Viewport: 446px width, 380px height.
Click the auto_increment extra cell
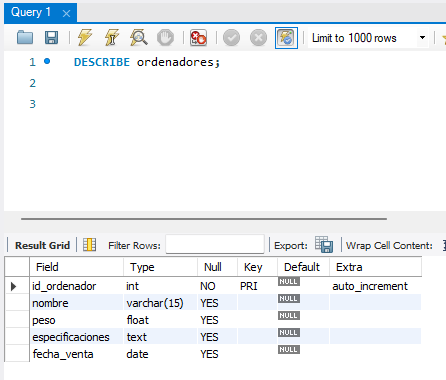click(376, 286)
